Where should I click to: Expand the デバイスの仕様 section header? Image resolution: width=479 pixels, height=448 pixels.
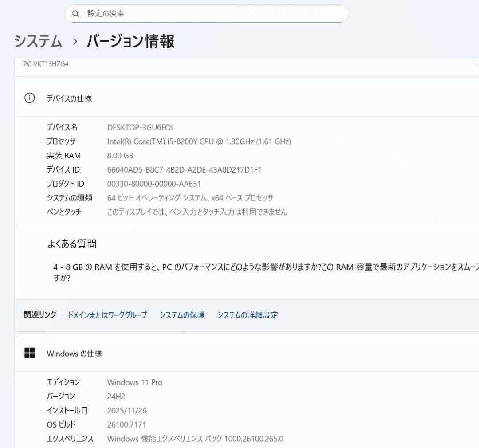click(69, 98)
